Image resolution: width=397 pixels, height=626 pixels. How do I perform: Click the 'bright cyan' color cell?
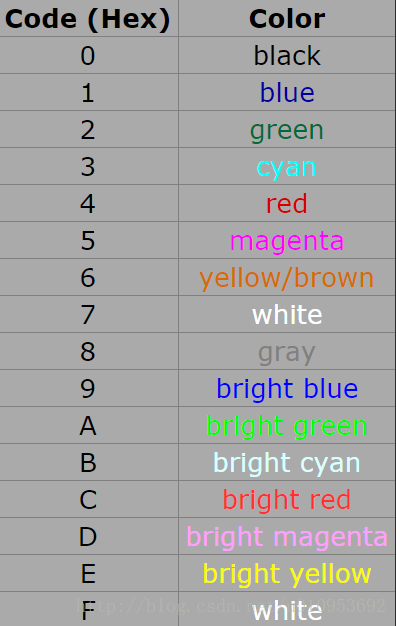tap(287, 462)
